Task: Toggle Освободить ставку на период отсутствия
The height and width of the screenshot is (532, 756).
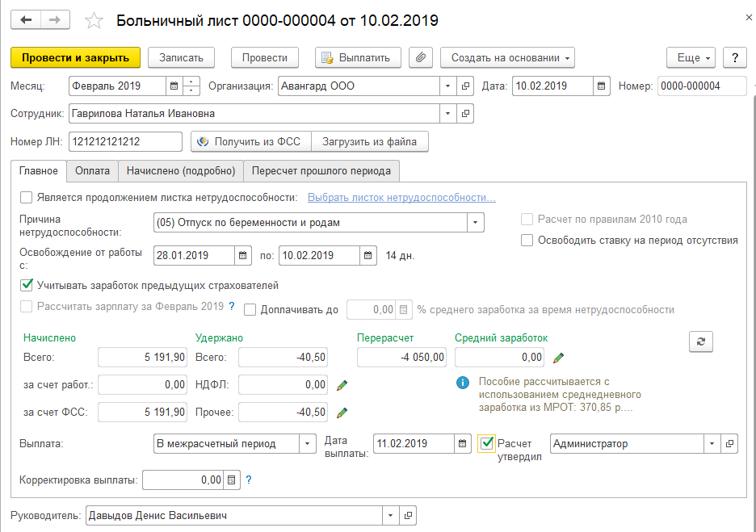Action: (x=527, y=240)
